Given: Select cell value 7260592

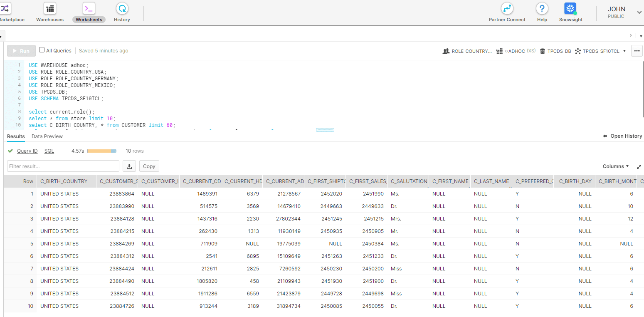Looking at the screenshot, I should point(290,269).
